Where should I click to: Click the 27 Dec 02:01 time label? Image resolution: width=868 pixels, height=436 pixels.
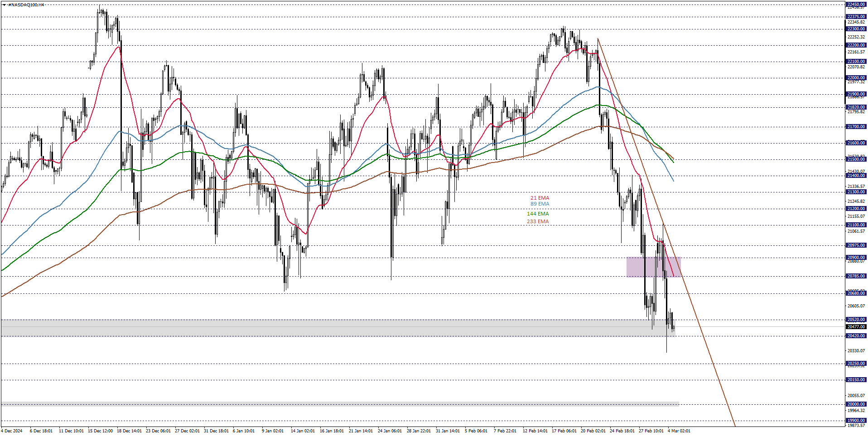(187, 431)
